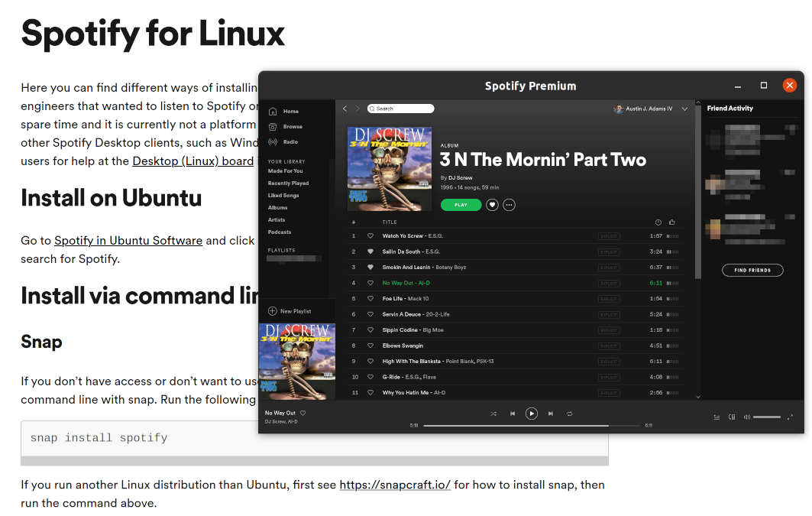This screenshot has width=812, height=516.
Task: Open the Desktop (Linux) board link
Action: (x=193, y=161)
